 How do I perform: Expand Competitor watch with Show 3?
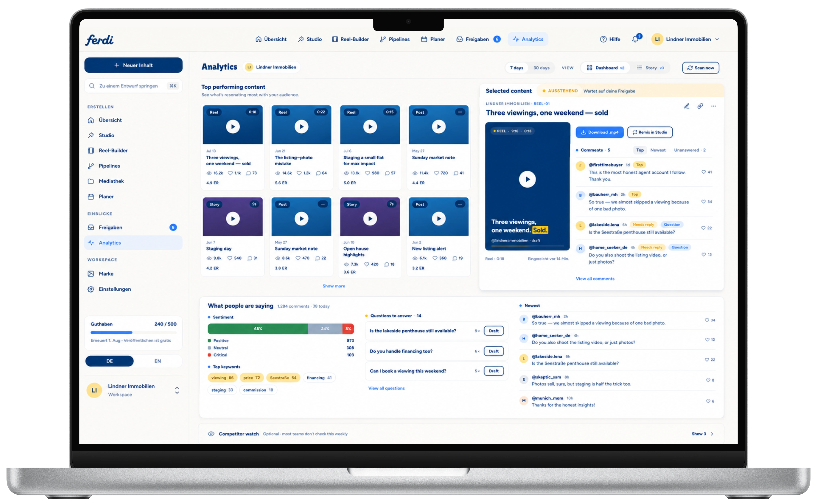click(702, 434)
